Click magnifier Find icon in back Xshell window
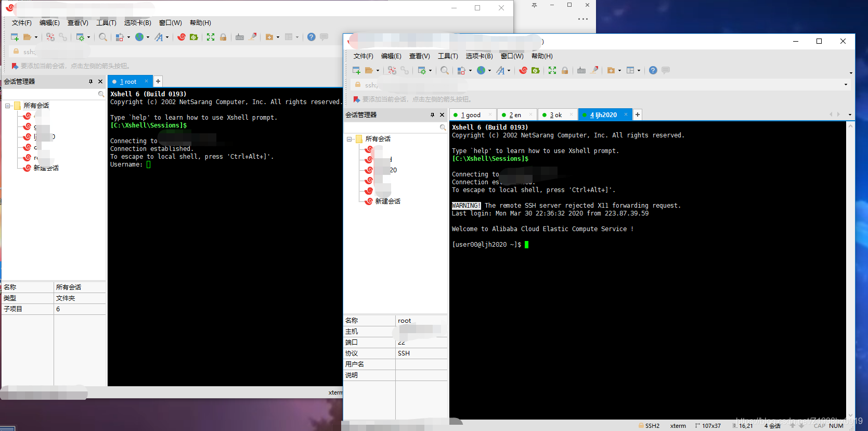The height and width of the screenshot is (431, 868). click(x=103, y=37)
